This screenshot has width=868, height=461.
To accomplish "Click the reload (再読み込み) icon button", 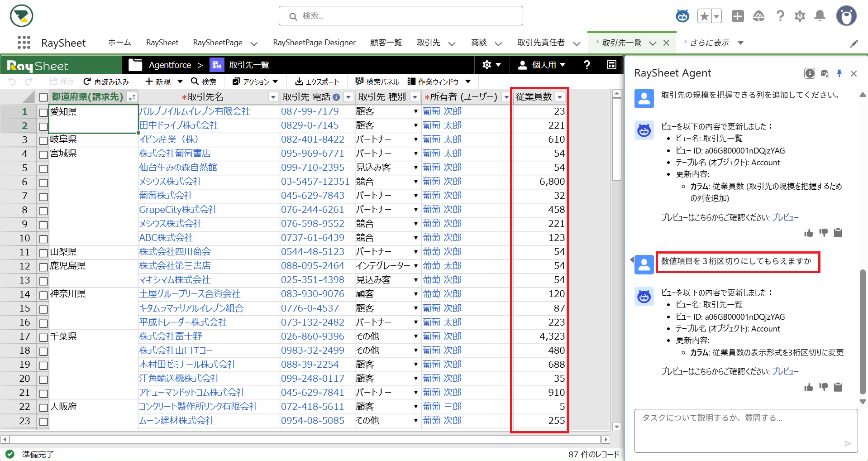I will pyautogui.click(x=87, y=82).
